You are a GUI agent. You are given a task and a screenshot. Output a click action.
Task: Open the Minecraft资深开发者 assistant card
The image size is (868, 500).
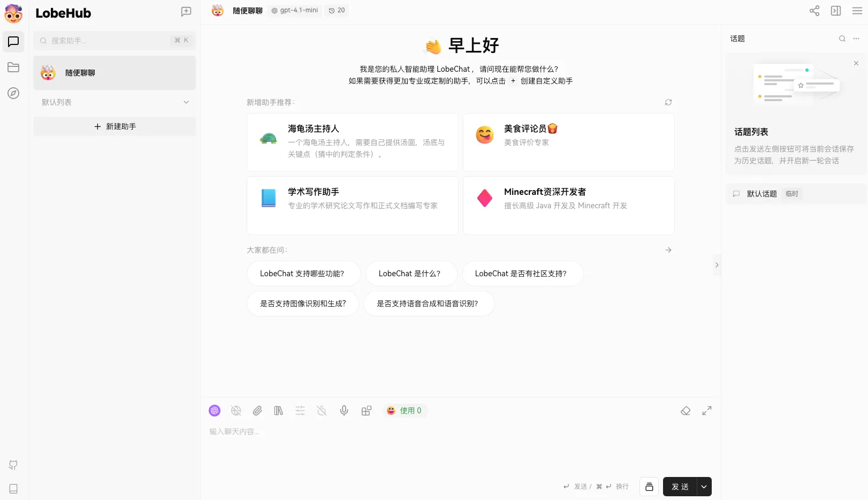point(569,206)
